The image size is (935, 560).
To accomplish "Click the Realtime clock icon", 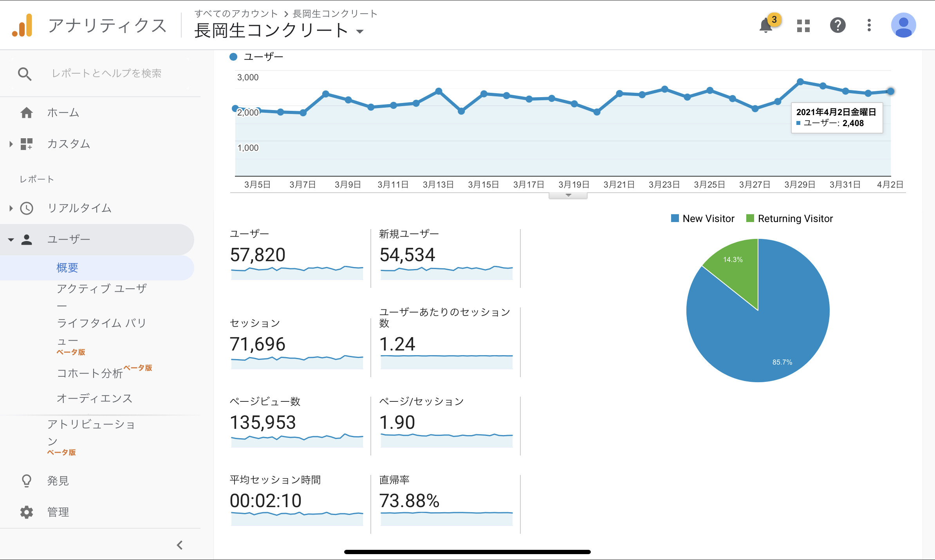I will pyautogui.click(x=27, y=208).
